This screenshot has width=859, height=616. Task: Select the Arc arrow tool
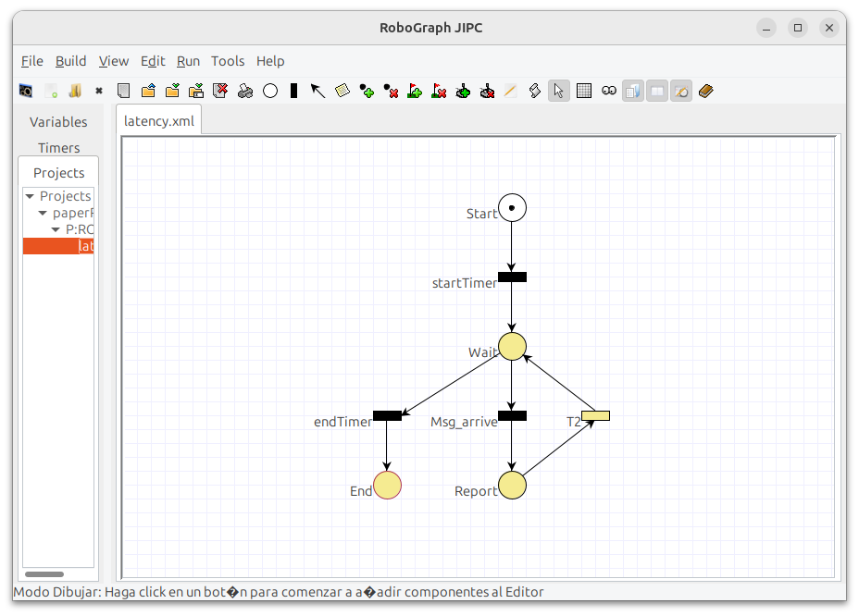(317, 91)
